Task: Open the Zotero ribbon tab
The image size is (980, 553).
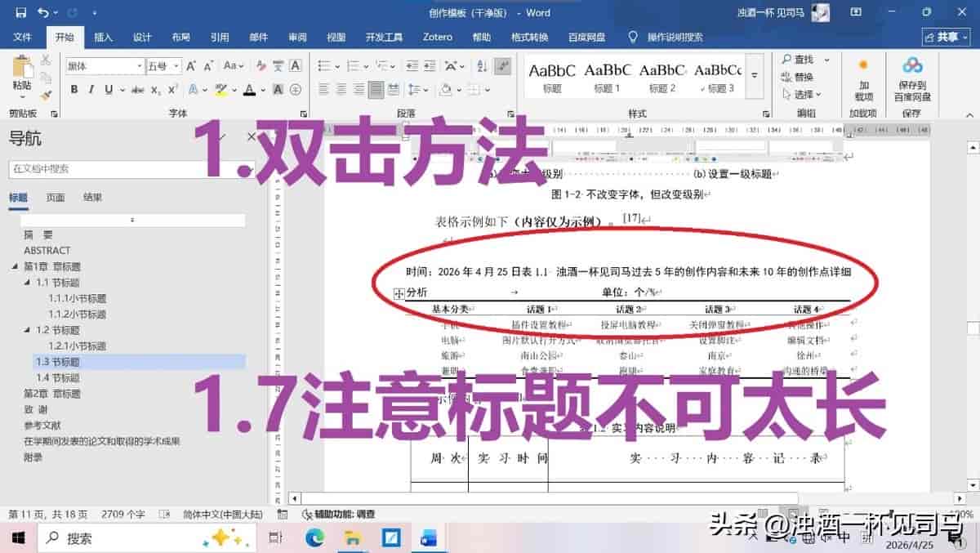Action: pos(438,38)
